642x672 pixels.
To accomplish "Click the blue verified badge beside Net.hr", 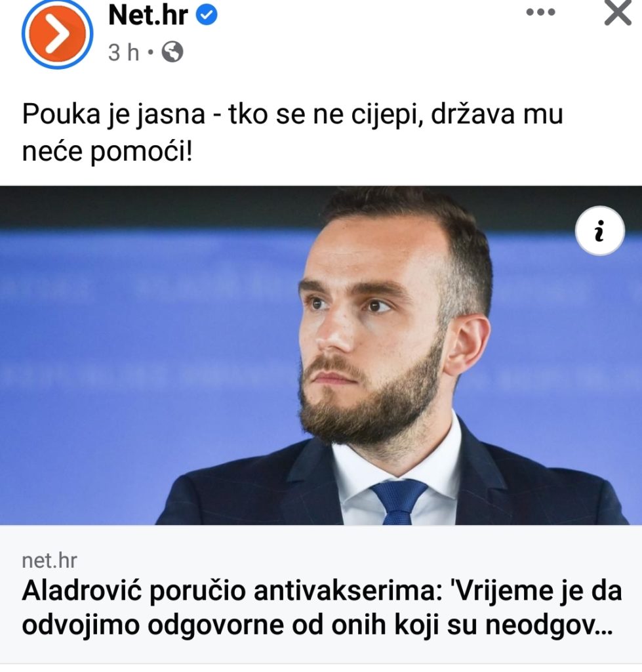I will (x=207, y=15).
